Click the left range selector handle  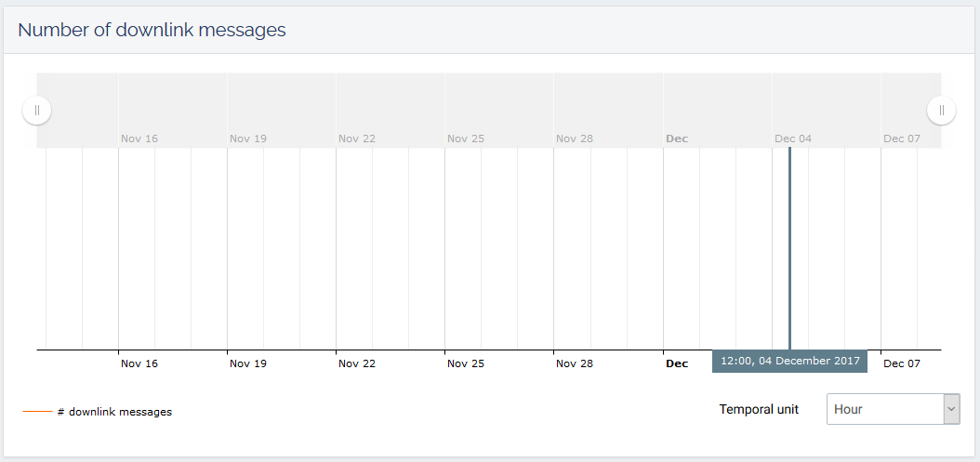36,111
